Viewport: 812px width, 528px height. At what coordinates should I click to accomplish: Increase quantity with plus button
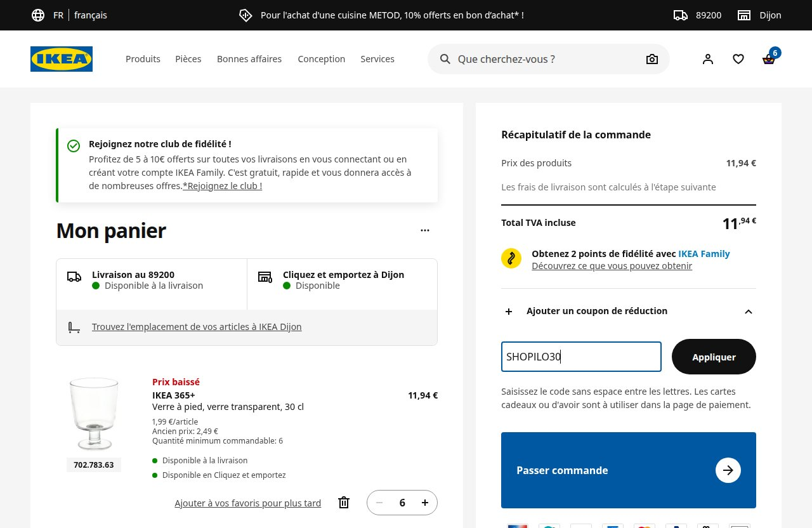pos(425,503)
